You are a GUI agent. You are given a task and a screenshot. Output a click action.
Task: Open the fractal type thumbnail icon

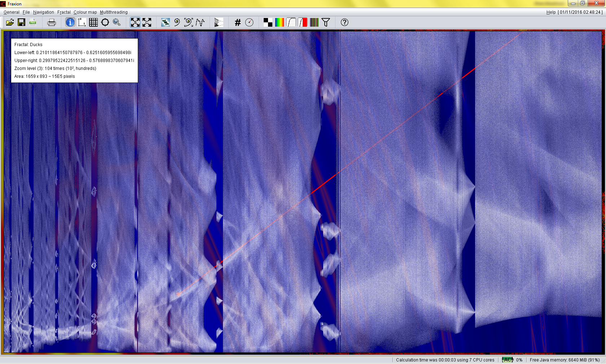point(166,22)
